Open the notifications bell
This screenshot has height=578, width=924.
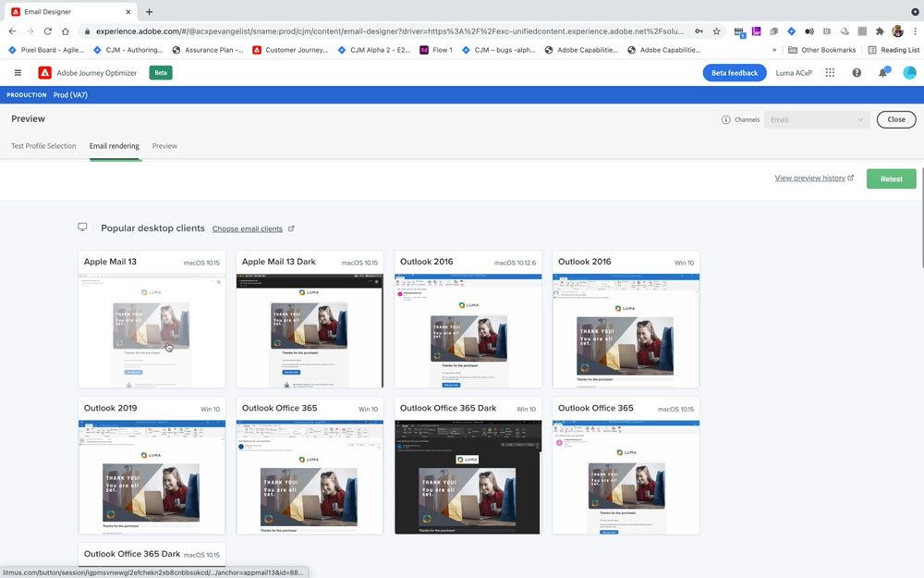(883, 72)
